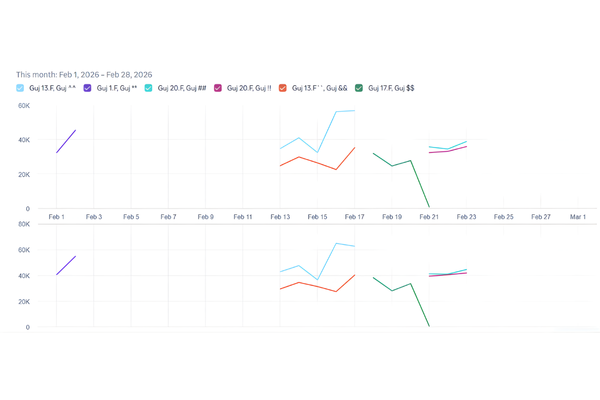Uncheck the light blue Guj 13.F, Guj ^^ checkbox
The width and height of the screenshot is (600, 400).
21,88
